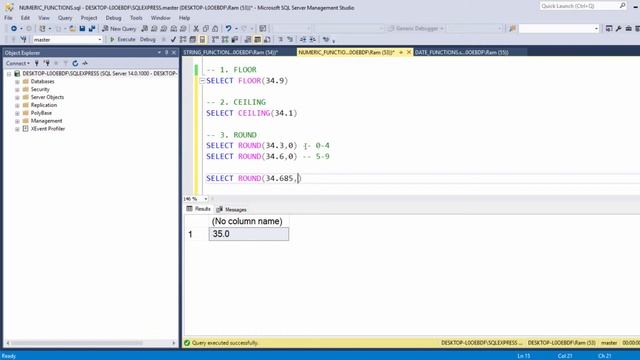Click the Comment out selected lines icon
Viewport: 640px width, 360px height.
(x=280, y=40)
